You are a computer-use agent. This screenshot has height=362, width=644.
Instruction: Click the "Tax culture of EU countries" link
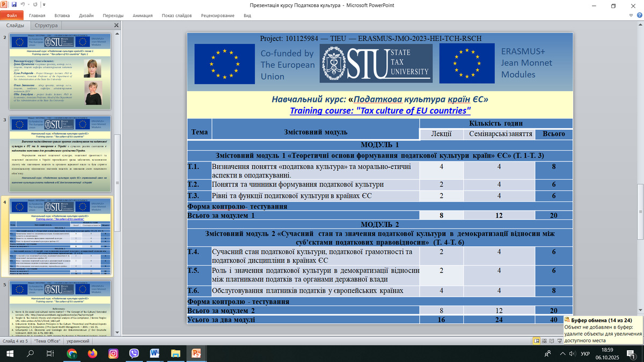[380, 111]
